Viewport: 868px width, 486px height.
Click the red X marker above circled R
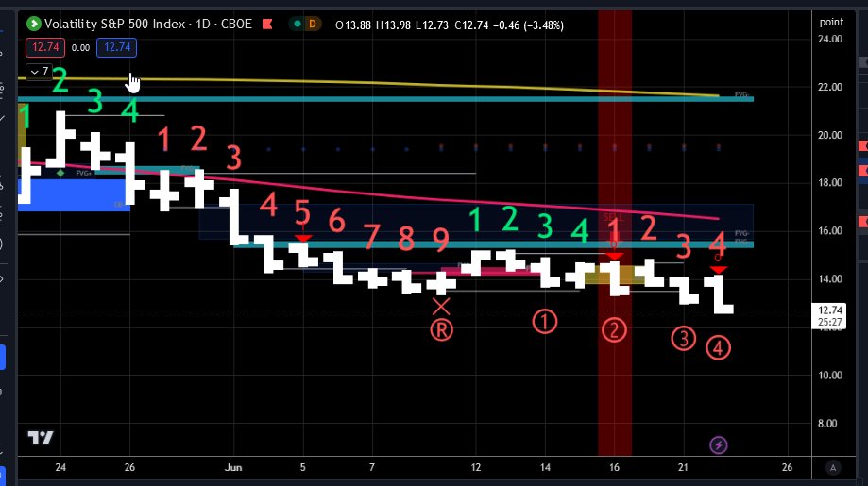441,306
